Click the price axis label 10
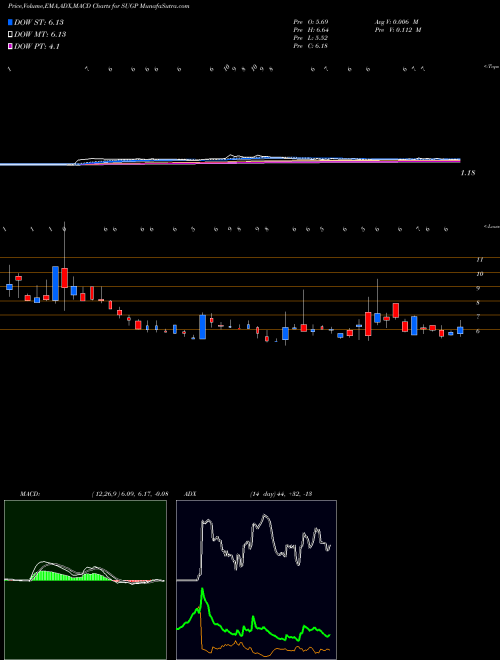 479,274
